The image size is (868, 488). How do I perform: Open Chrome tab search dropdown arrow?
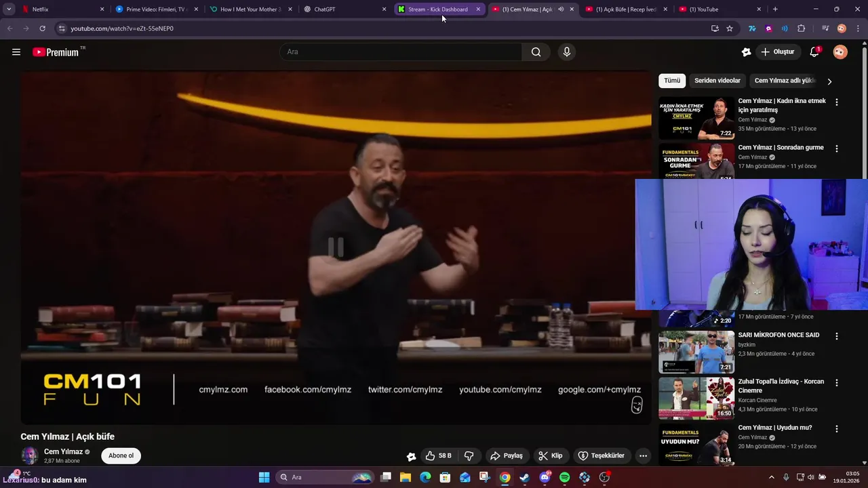pyautogui.click(x=9, y=9)
